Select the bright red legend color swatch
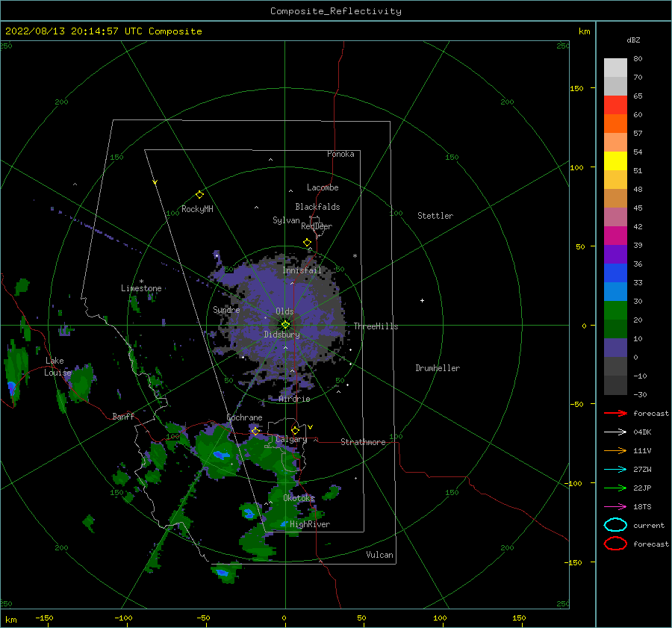Image resolution: width=672 pixels, height=628 pixels. [x=615, y=105]
